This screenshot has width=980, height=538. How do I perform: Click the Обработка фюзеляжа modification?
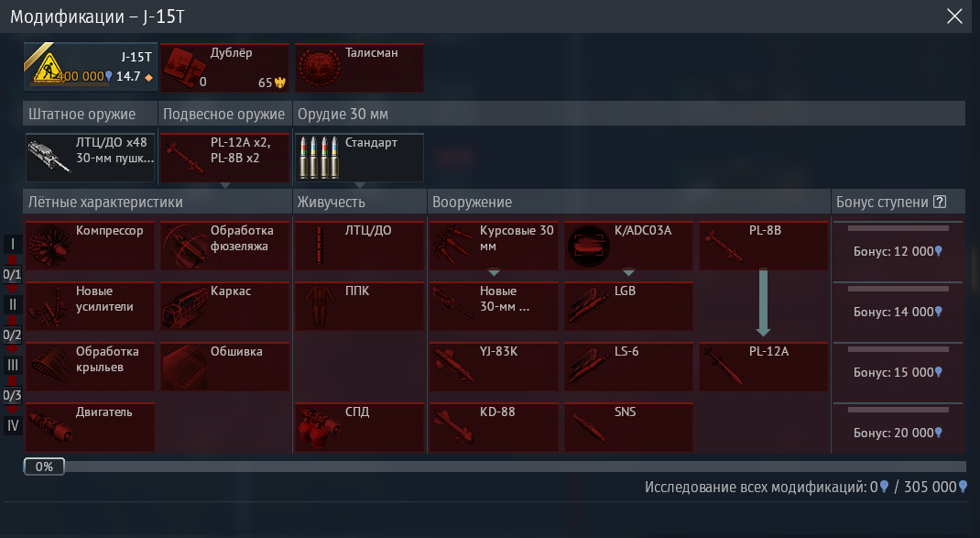(x=224, y=245)
